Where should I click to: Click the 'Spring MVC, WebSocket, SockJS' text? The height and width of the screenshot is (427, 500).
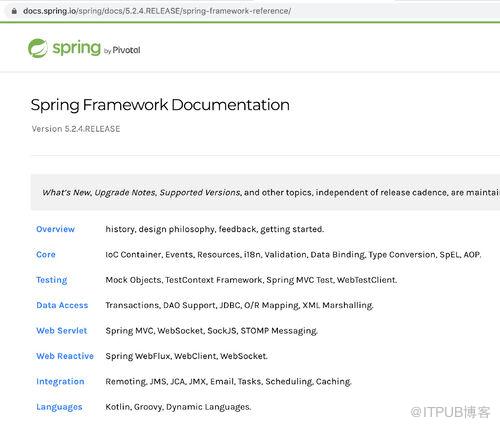pyautogui.click(x=212, y=331)
